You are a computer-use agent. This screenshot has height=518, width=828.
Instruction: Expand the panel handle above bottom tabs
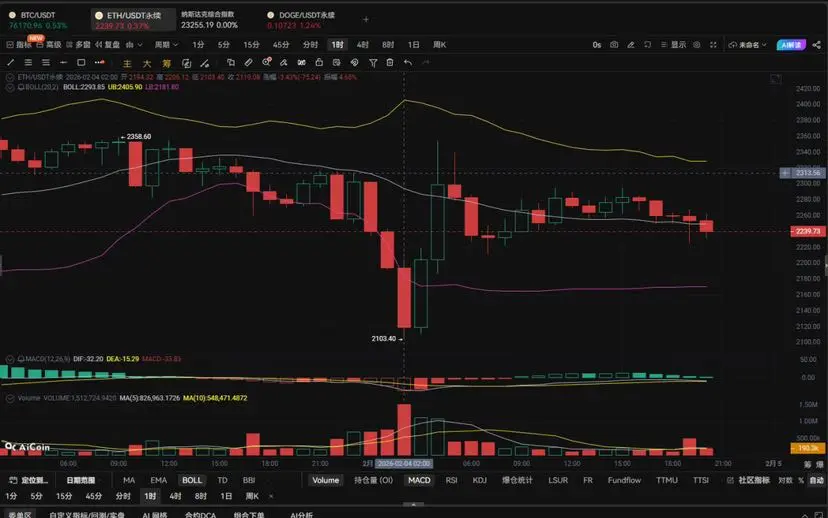pyautogui.click(x=413, y=505)
